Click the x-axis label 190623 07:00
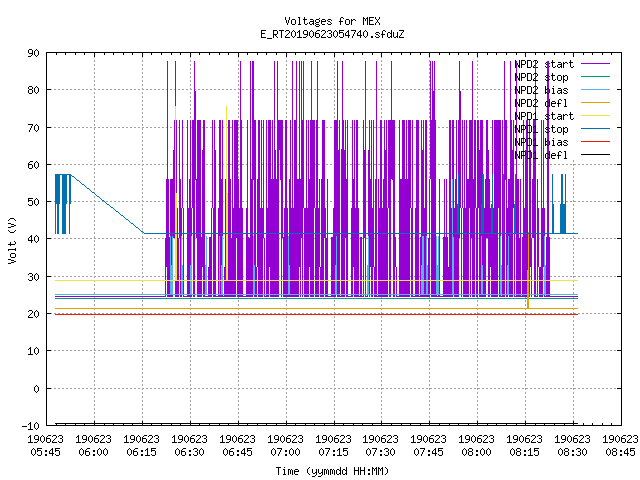Image resolution: width=640 pixels, height=480 pixels. click(x=285, y=446)
